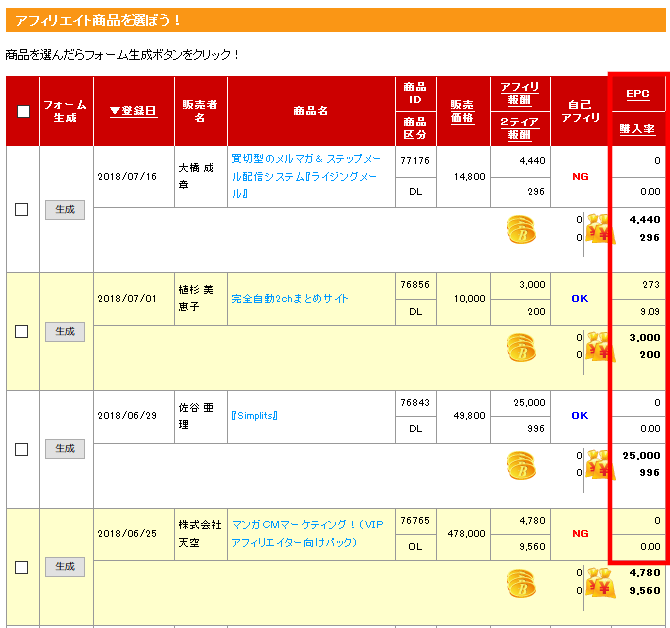Screen dimensions: 670x628
Task: Click 2-tier reward value 9,560 beside OL
Action: tap(532, 546)
